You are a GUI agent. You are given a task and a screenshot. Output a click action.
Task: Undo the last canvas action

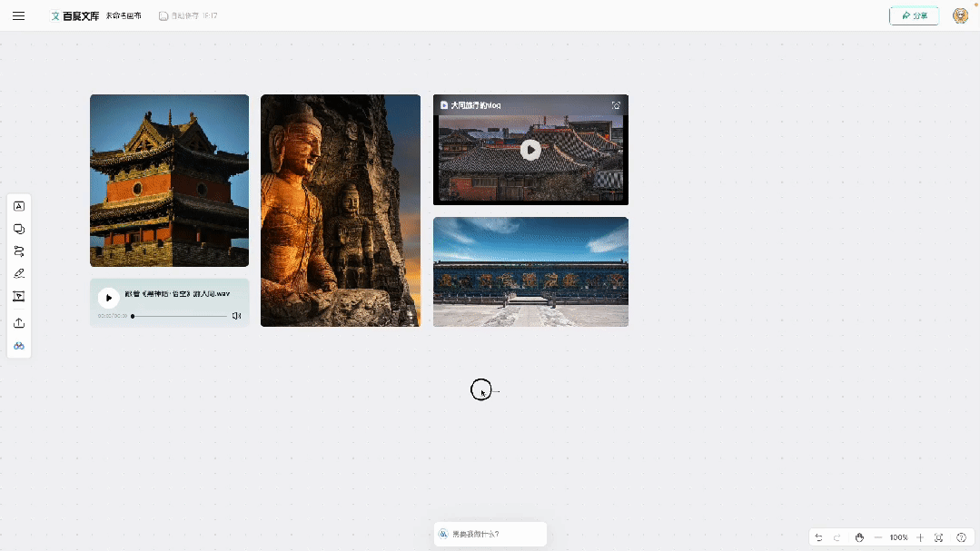tap(818, 537)
